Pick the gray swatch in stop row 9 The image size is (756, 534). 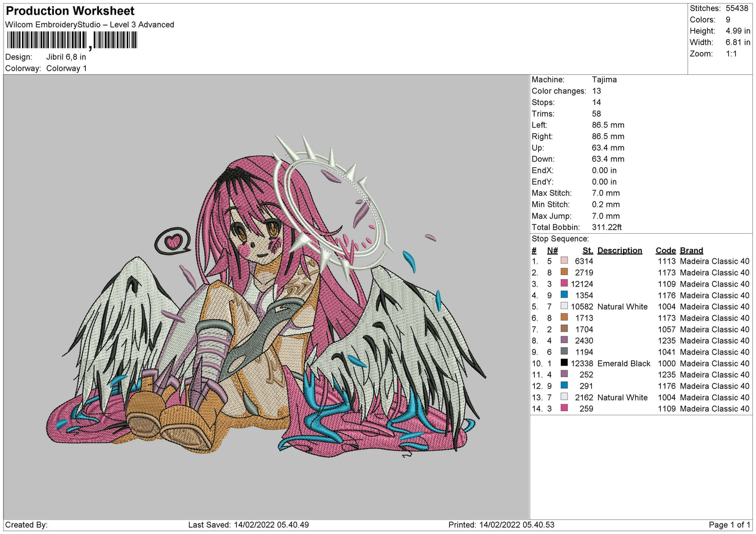(x=564, y=351)
